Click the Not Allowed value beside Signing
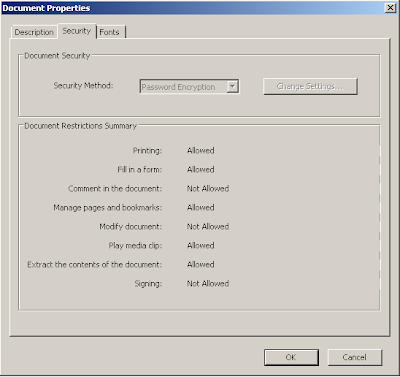Viewport: 400px width, 377px height. 208,284
